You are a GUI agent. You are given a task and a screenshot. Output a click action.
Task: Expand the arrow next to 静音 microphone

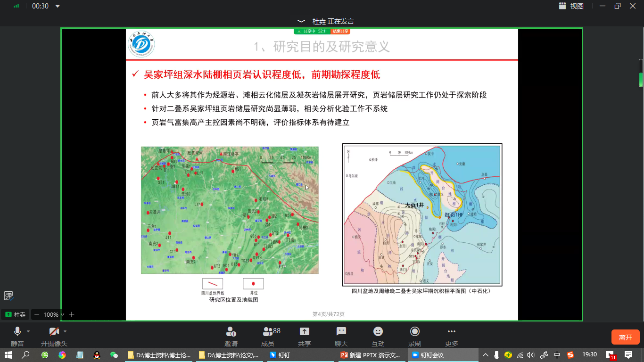click(28, 331)
